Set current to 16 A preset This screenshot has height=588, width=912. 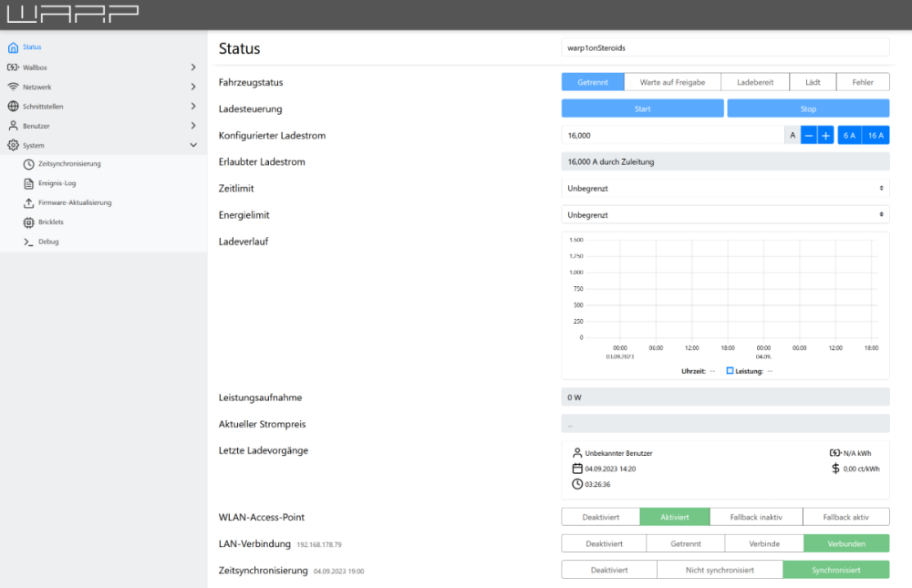pos(876,135)
